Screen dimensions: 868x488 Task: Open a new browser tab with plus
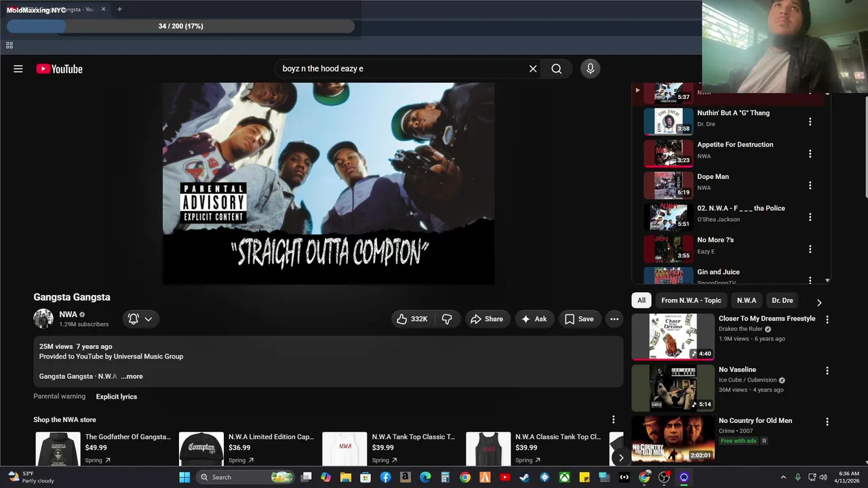pos(119,9)
